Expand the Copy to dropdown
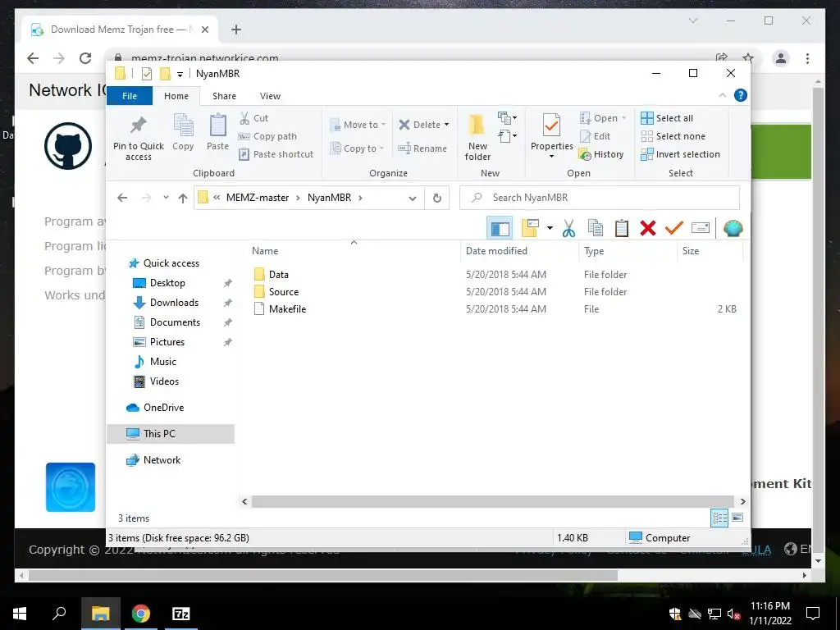The image size is (840, 630). pyautogui.click(x=381, y=148)
